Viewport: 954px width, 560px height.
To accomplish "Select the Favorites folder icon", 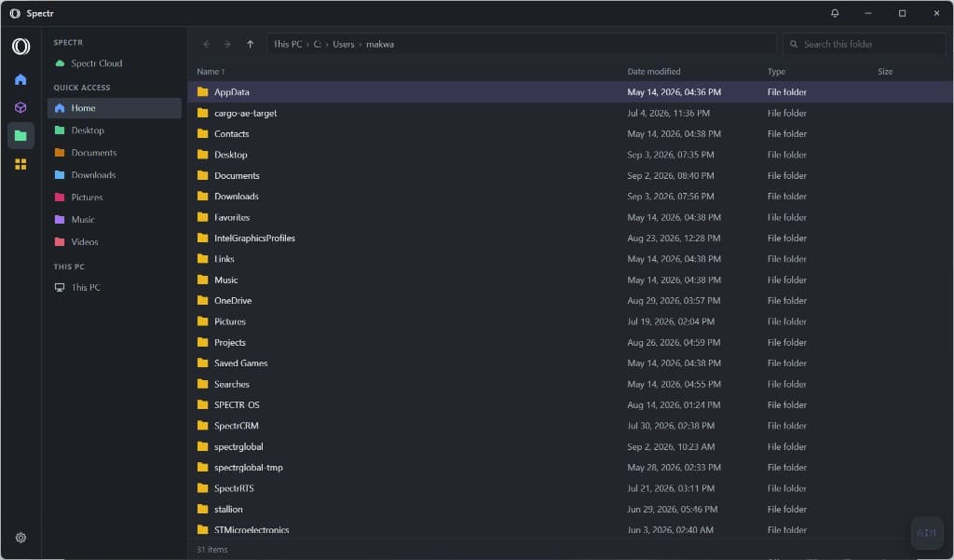I will click(202, 217).
